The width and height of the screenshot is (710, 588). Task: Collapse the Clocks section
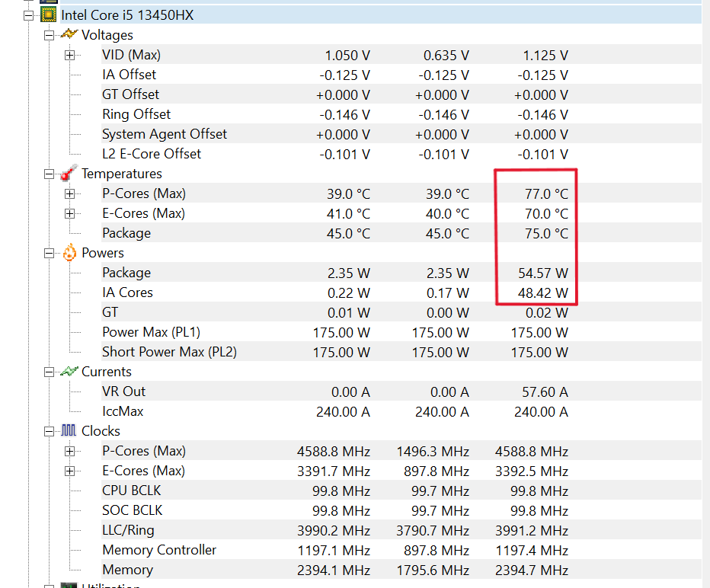(49, 431)
